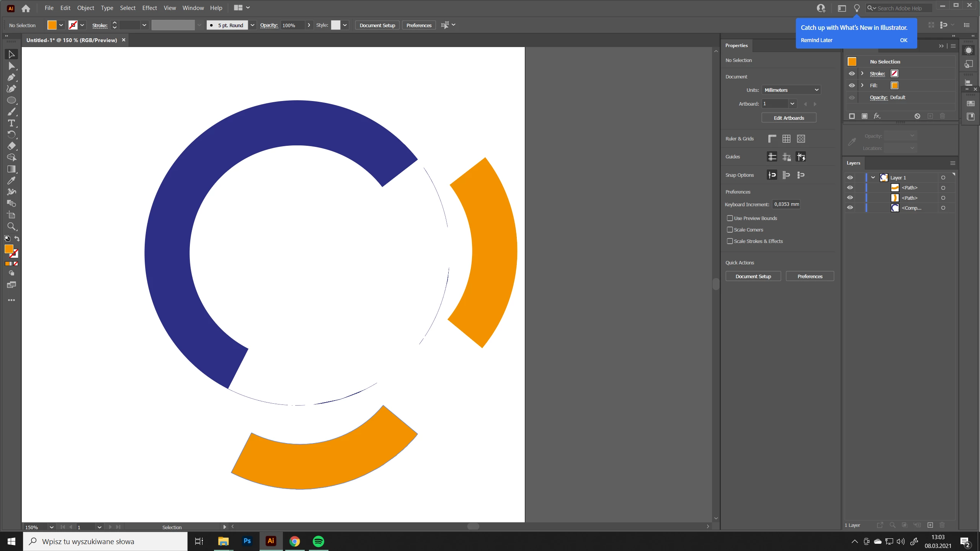Click the Edit Artboards button
Screen dimensions: 980x551
pos(789,118)
